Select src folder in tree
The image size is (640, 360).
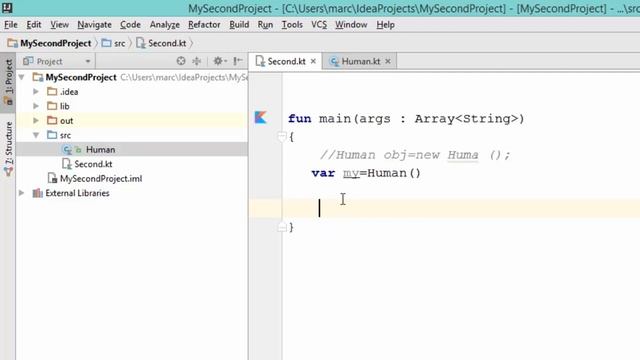65,135
